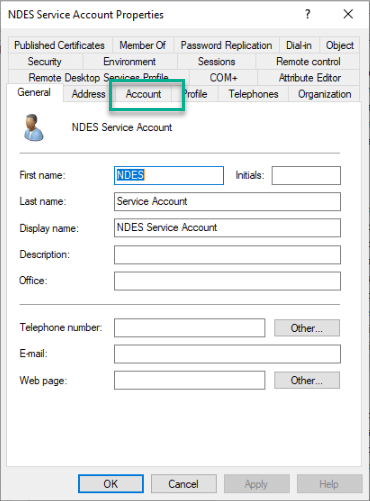Open the Environment tab
Screen dimensions: 370x501
(130, 61)
